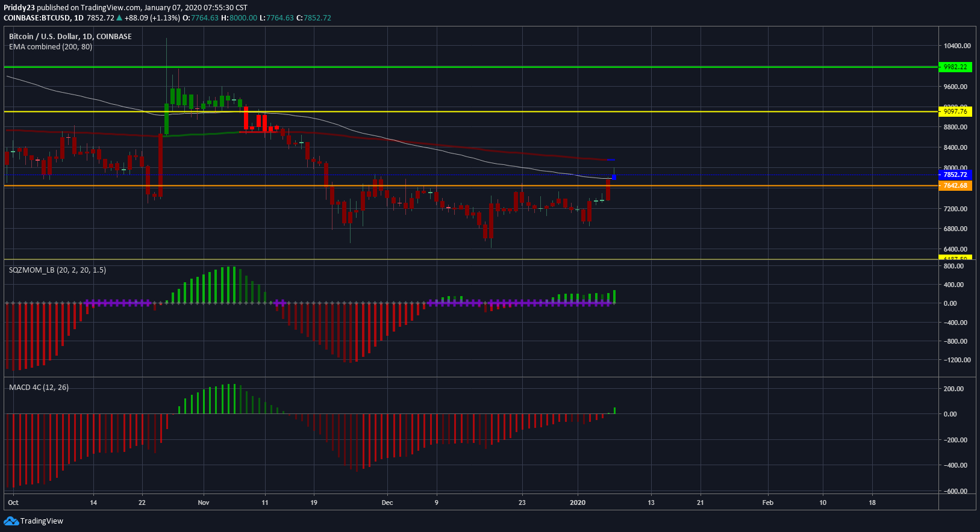980x532 pixels.
Task: Click the 'C:7852.72' close value in header
Action: tap(314, 18)
